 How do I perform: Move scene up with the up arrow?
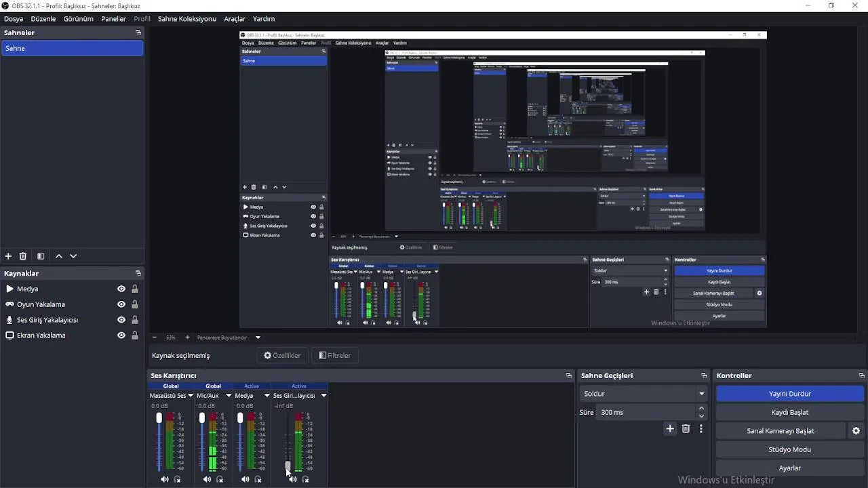(x=59, y=256)
